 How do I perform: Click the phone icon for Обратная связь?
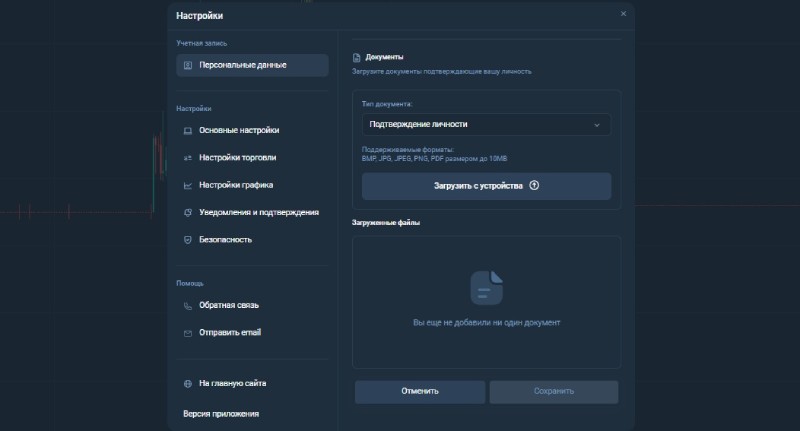pos(188,306)
